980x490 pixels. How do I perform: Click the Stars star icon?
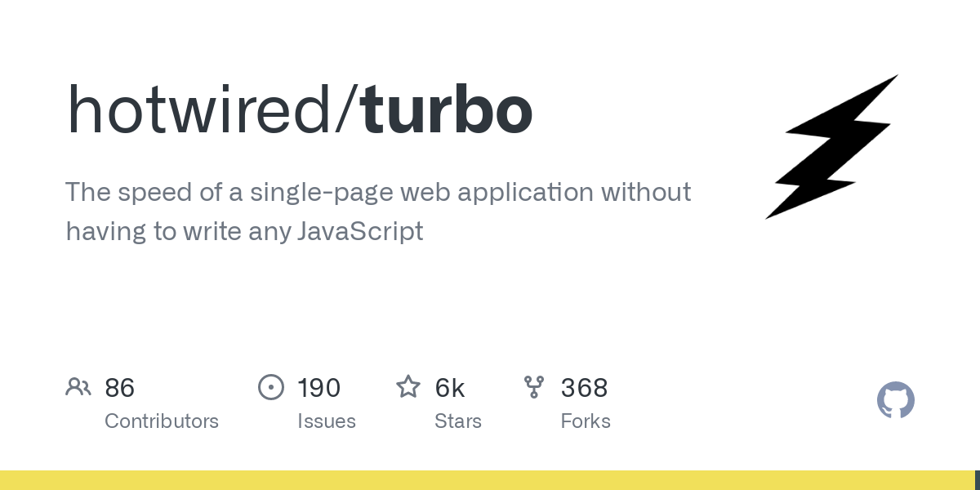tap(408, 387)
